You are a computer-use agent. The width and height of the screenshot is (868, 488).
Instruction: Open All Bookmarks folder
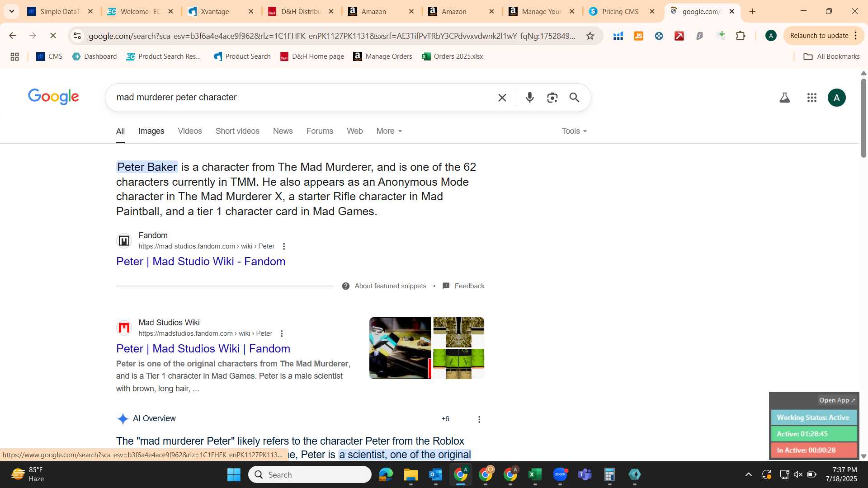(x=831, y=56)
